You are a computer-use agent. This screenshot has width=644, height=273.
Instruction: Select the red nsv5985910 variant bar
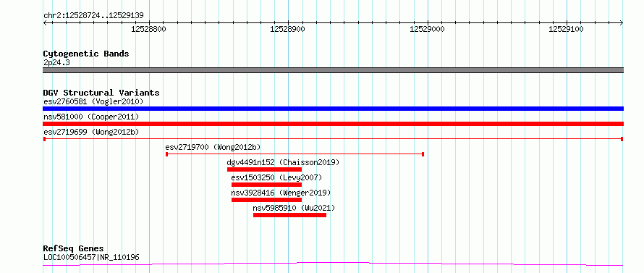[289, 215]
